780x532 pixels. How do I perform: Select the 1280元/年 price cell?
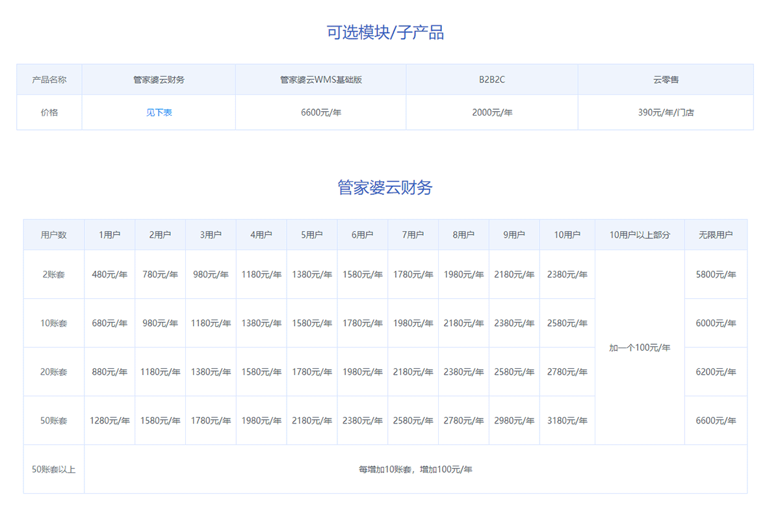click(110, 421)
